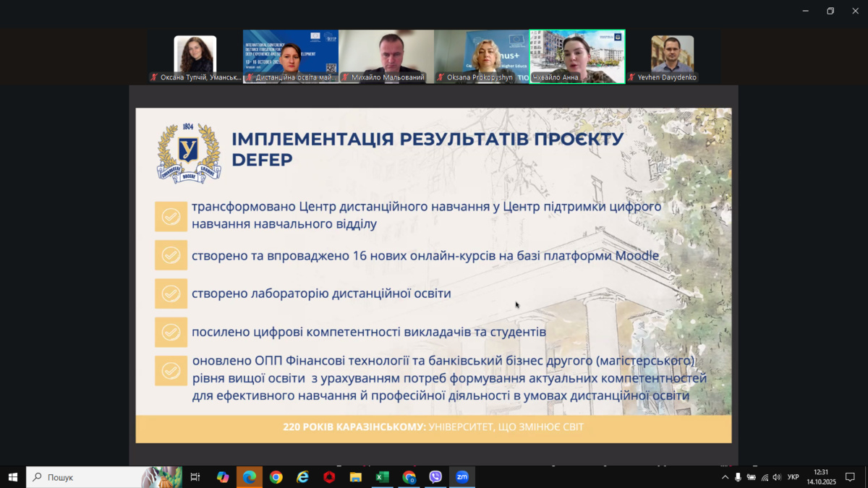Open Google Chrome from taskbar

(x=276, y=477)
